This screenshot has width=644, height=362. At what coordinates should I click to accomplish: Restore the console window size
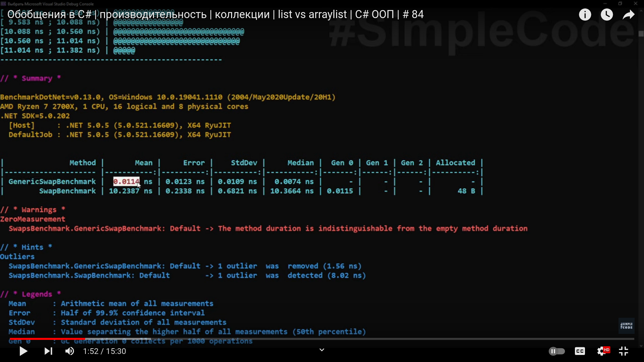(x=620, y=4)
